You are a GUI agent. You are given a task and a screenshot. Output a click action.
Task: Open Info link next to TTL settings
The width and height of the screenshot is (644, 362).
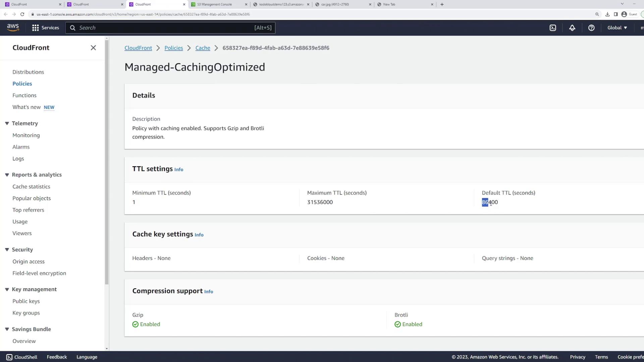178,170
